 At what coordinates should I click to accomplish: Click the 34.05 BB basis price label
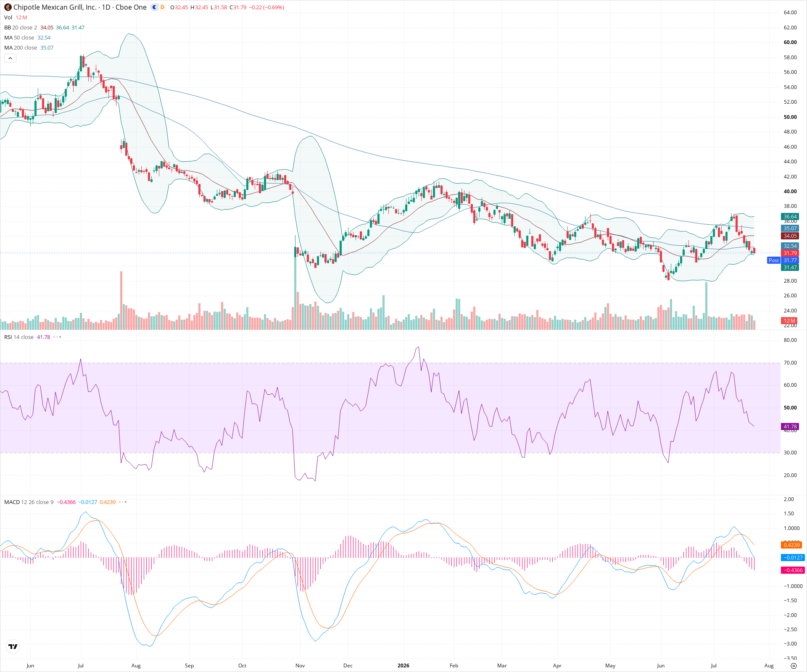(x=790, y=236)
